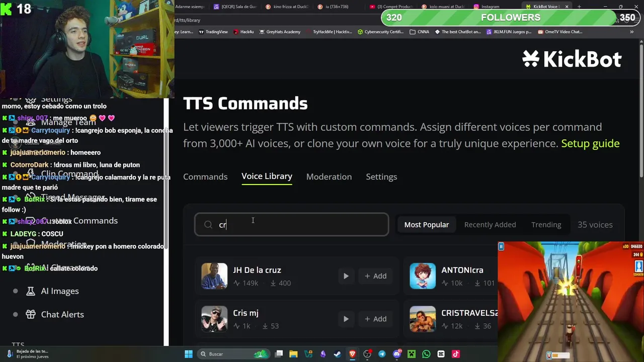The image size is (644, 362).
Task: Click the KickBot logo
Action: pyautogui.click(x=572, y=59)
